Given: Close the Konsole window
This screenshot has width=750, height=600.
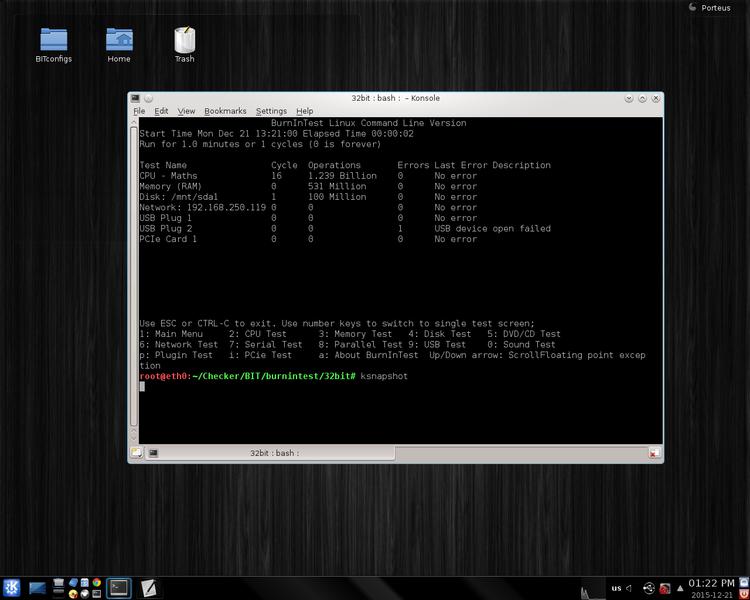Looking at the screenshot, I should [656, 99].
